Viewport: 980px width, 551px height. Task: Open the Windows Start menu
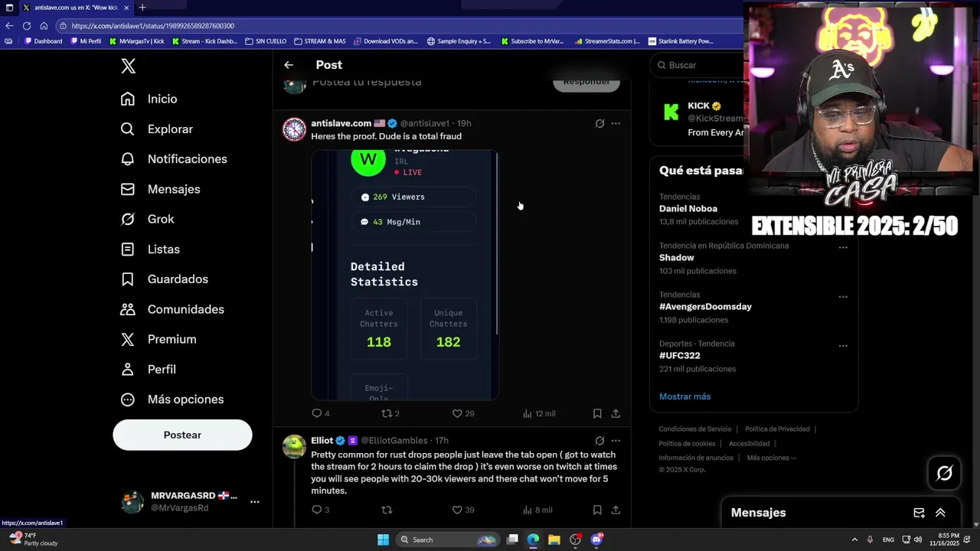tap(383, 540)
